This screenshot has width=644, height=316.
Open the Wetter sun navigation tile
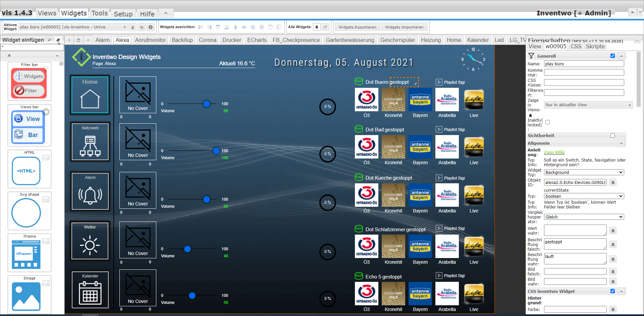(x=90, y=241)
